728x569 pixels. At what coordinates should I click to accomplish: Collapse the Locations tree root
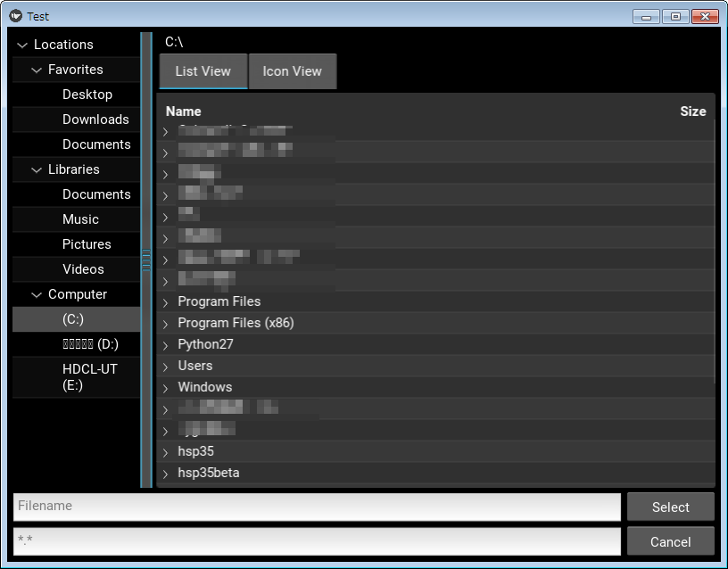[24, 44]
